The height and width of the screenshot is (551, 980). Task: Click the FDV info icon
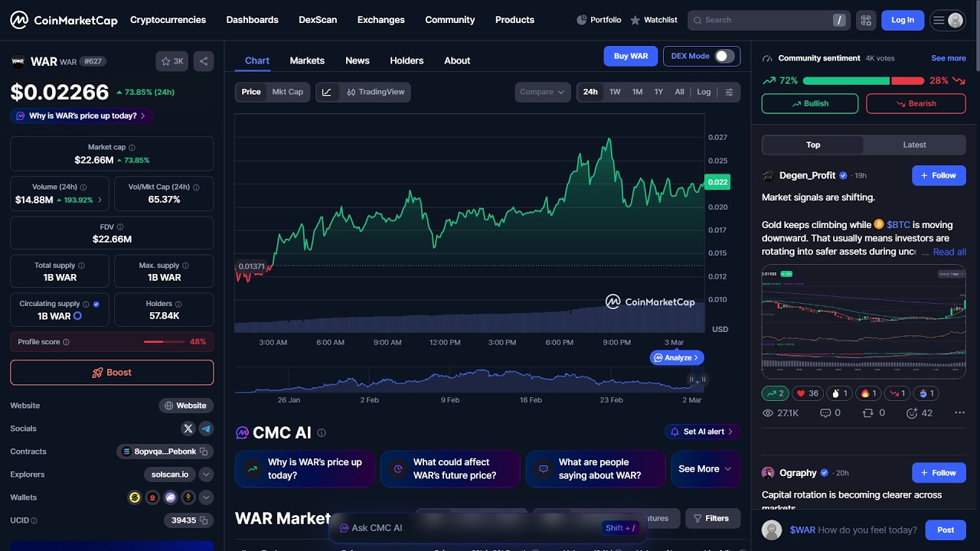click(x=120, y=227)
